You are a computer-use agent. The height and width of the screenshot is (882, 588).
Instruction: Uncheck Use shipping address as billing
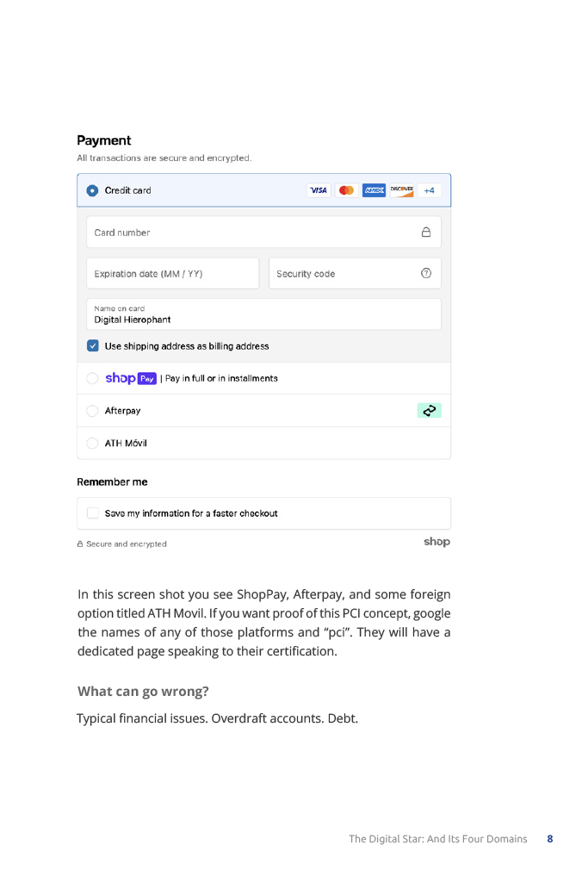93,346
